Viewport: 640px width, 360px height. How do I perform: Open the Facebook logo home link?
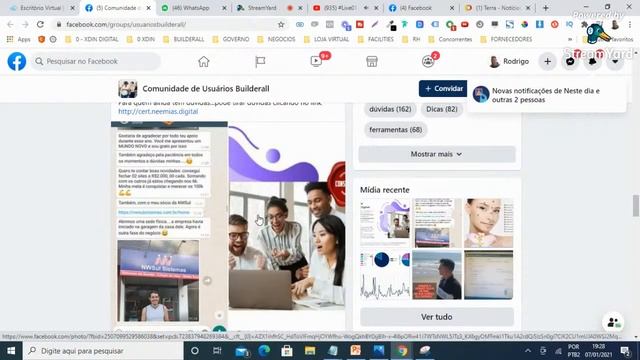pos(17,61)
